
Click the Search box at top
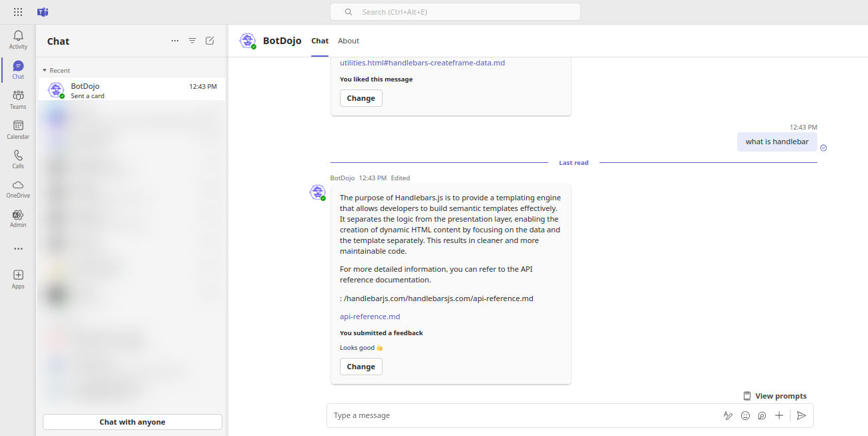pyautogui.click(x=455, y=12)
